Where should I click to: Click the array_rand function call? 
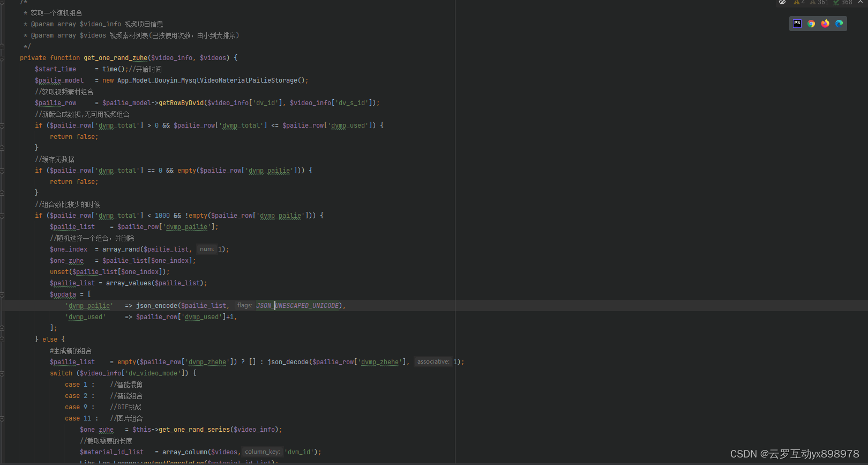(121, 249)
